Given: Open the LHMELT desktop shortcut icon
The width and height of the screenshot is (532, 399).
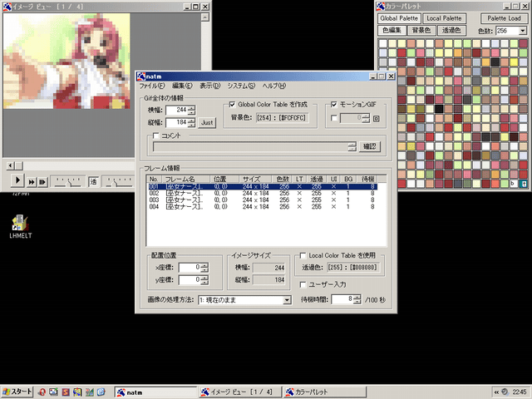Looking at the screenshot, I should coord(19,223).
